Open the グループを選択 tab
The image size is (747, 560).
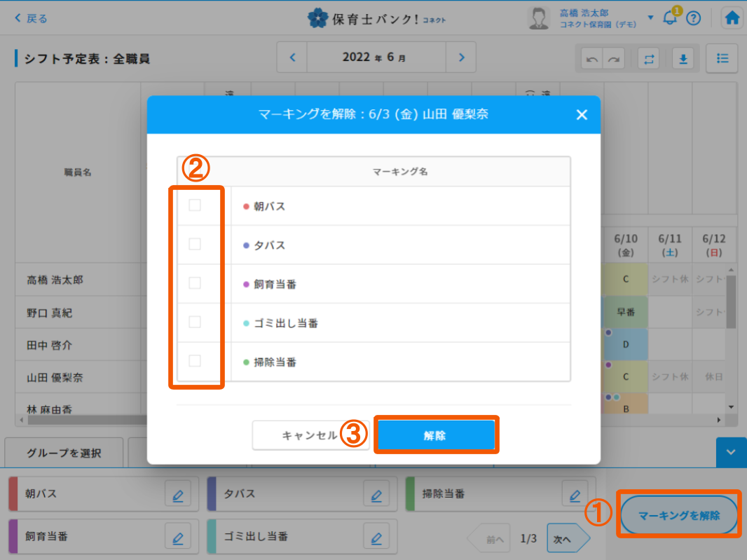coord(64,453)
